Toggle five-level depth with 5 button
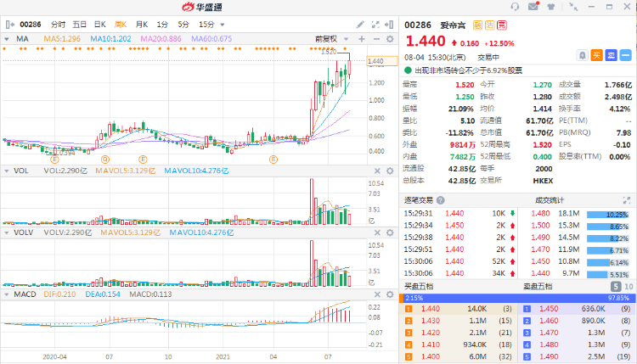Viewport: 637px width, 364px height. [x=617, y=287]
